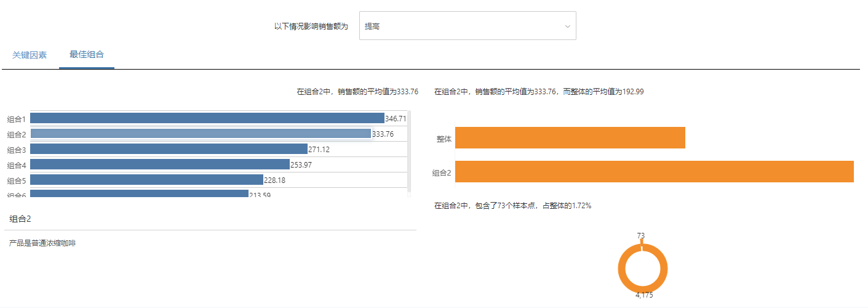
Task: Click the highlighted blue 组合2 bar
Action: click(x=201, y=134)
